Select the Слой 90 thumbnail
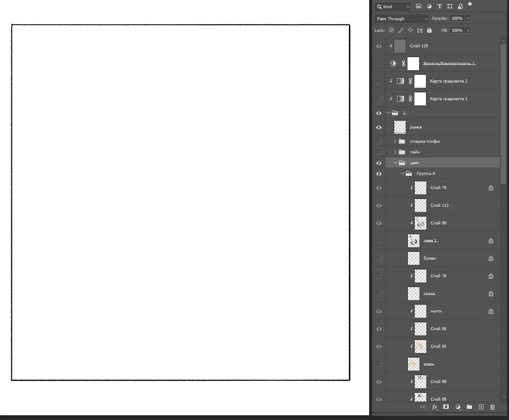Screen dimensions: 509x420 tap(421, 223)
